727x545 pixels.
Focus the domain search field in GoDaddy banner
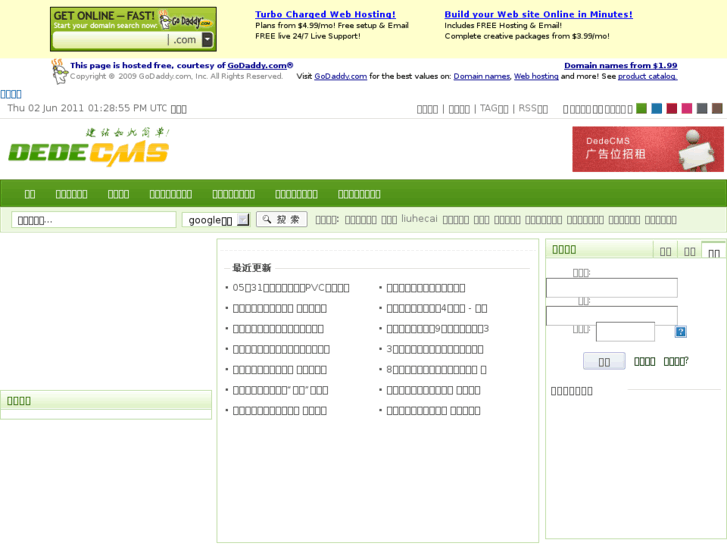tap(110, 40)
